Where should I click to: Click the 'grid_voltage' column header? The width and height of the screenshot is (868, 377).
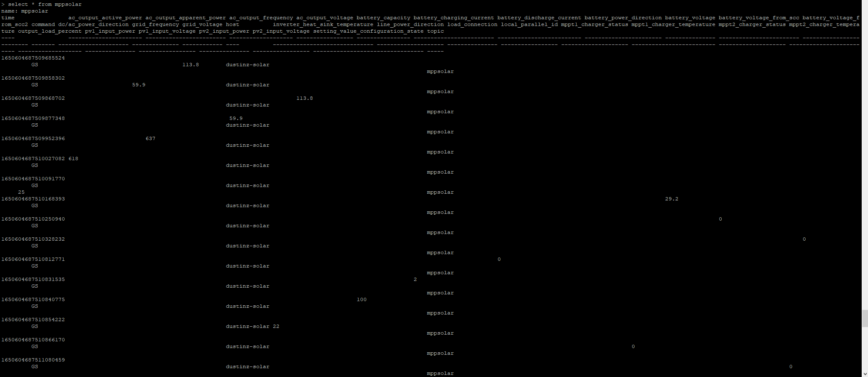(202, 24)
